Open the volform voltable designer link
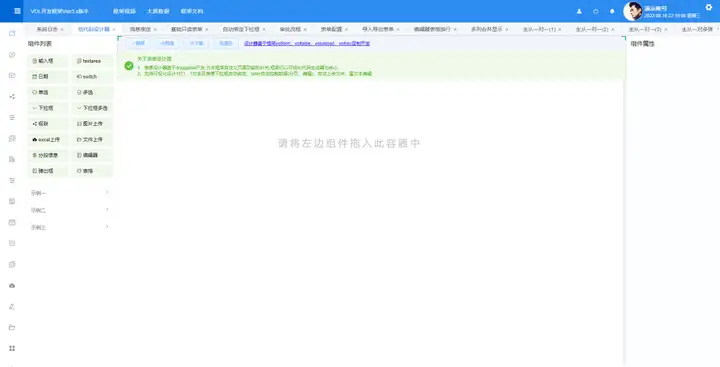The image size is (720, 367). (307, 43)
